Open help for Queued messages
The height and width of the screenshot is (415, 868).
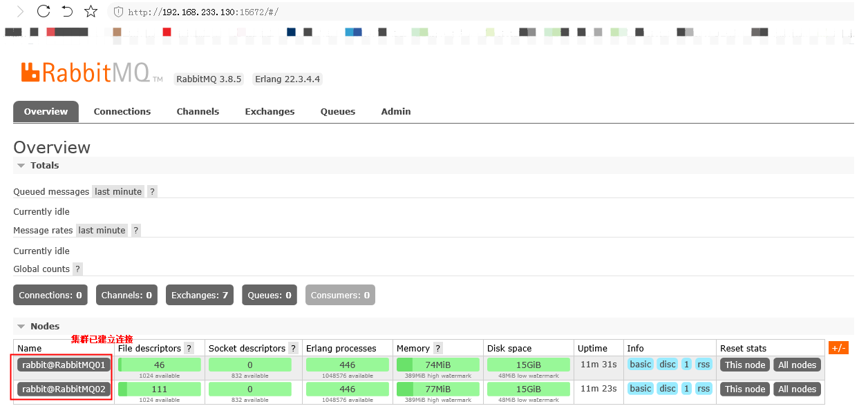(153, 192)
